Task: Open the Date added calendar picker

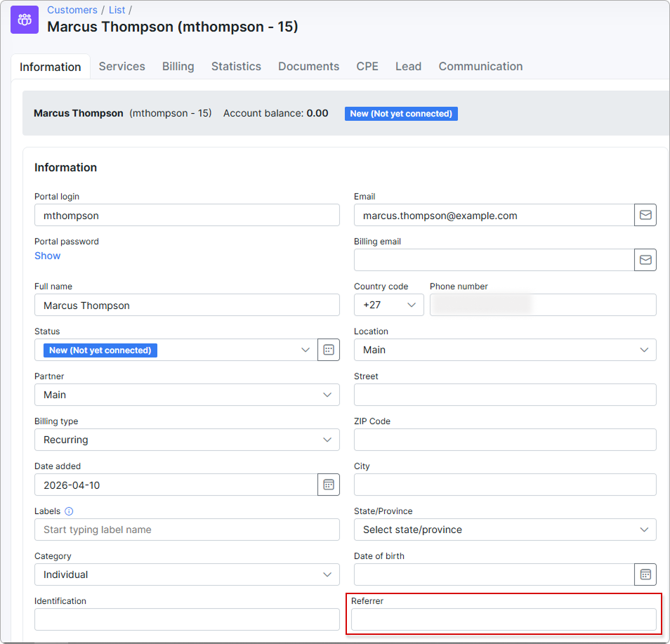Action: coord(329,485)
